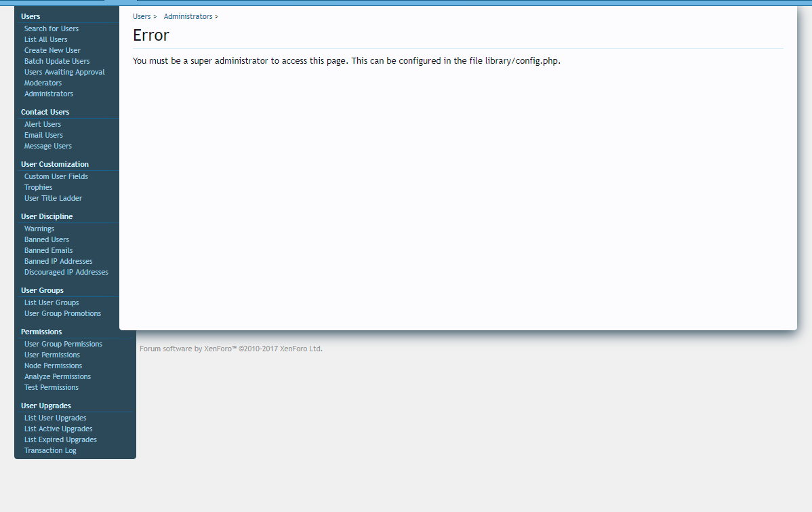Open Node Permissions page
812x512 pixels.
[53, 366]
